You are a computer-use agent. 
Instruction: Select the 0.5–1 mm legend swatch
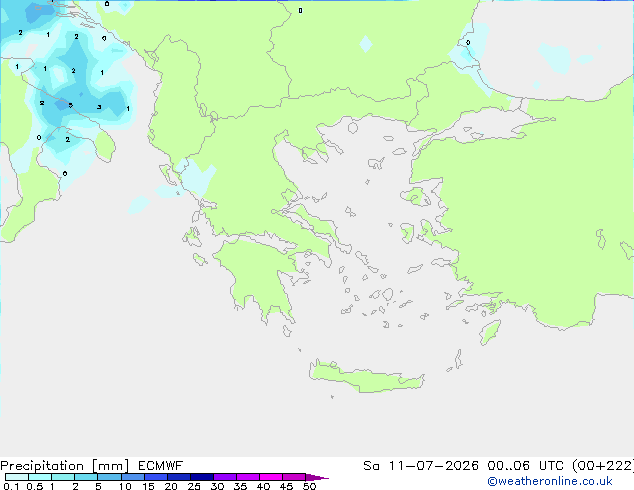coord(40,477)
